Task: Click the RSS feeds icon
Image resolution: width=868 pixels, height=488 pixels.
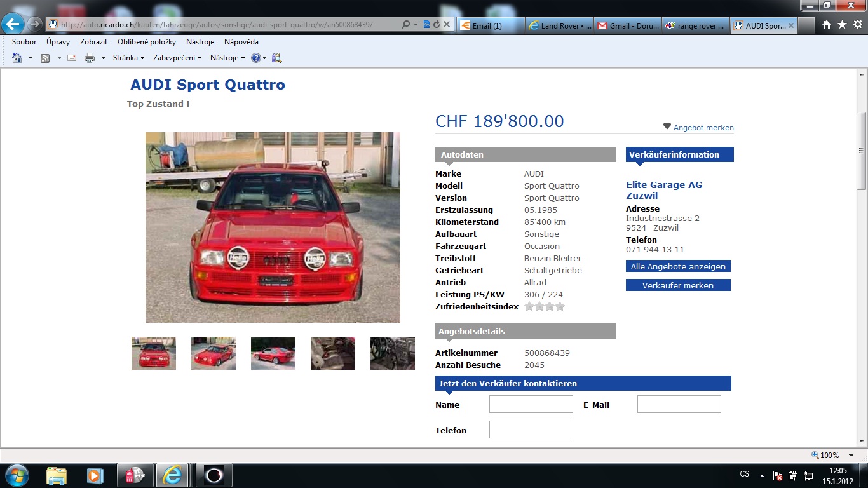Action: 45,58
